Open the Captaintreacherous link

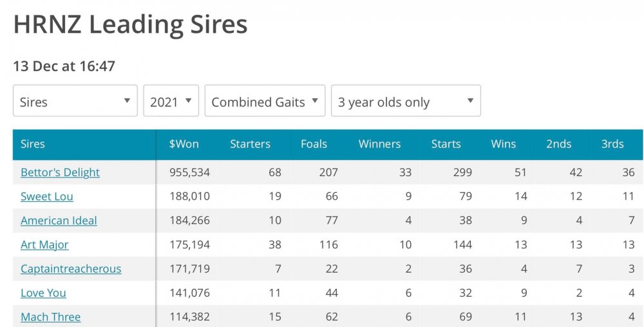pyautogui.click(x=71, y=269)
